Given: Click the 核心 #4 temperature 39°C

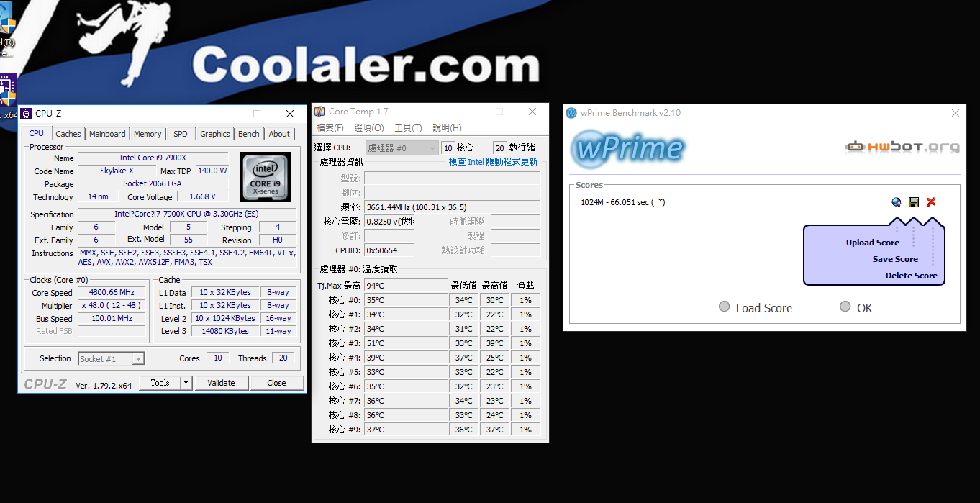Looking at the screenshot, I should click(x=405, y=358).
